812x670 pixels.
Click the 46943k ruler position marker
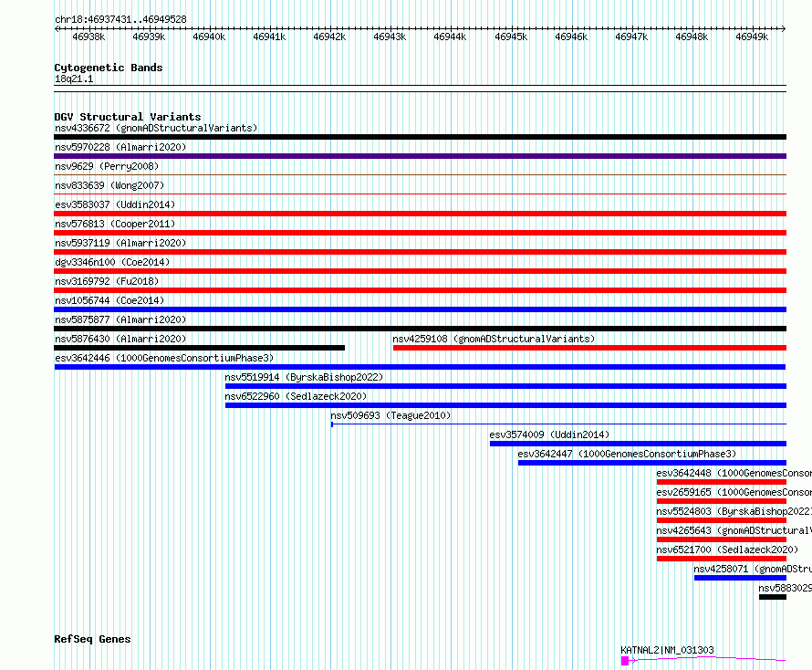pyautogui.click(x=390, y=37)
